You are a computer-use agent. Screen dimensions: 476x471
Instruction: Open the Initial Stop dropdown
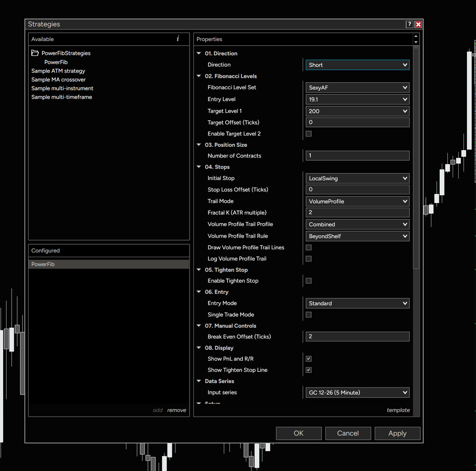[x=357, y=178]
